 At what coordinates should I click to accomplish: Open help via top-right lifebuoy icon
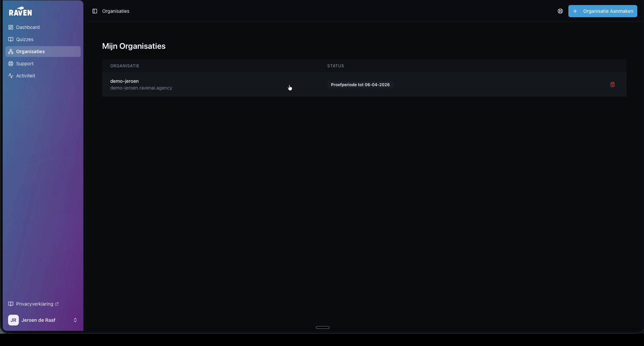click(x=560, y=11)
